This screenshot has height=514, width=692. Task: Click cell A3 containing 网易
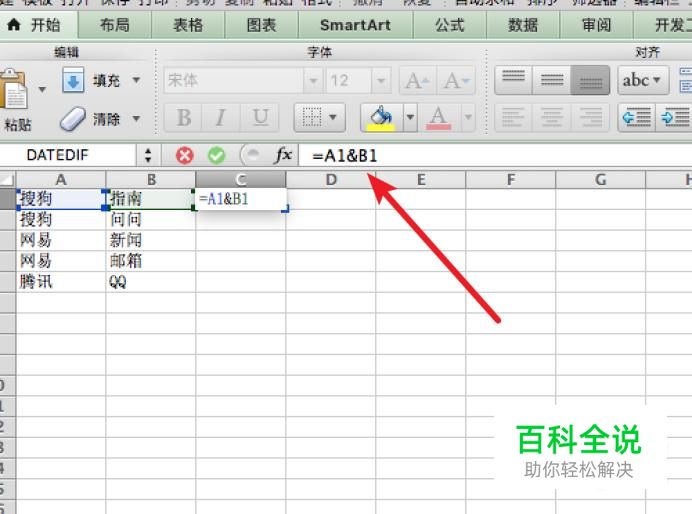61,240
